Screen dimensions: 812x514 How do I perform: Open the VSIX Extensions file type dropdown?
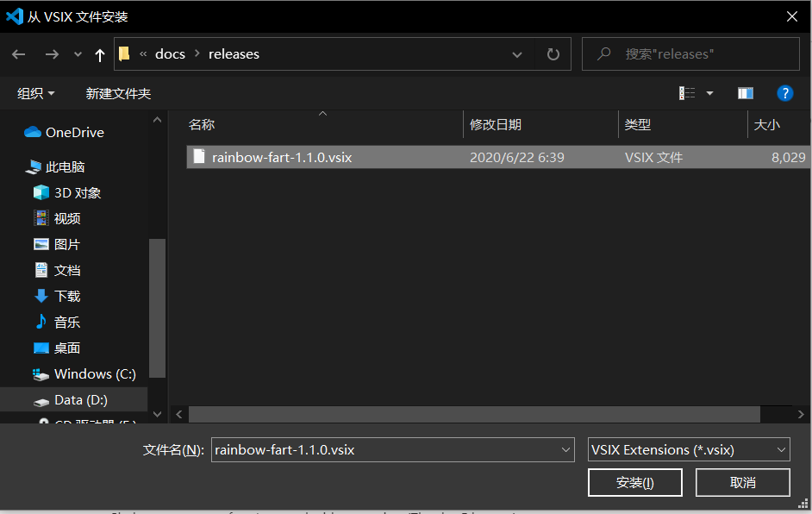(x=689, y=450)
